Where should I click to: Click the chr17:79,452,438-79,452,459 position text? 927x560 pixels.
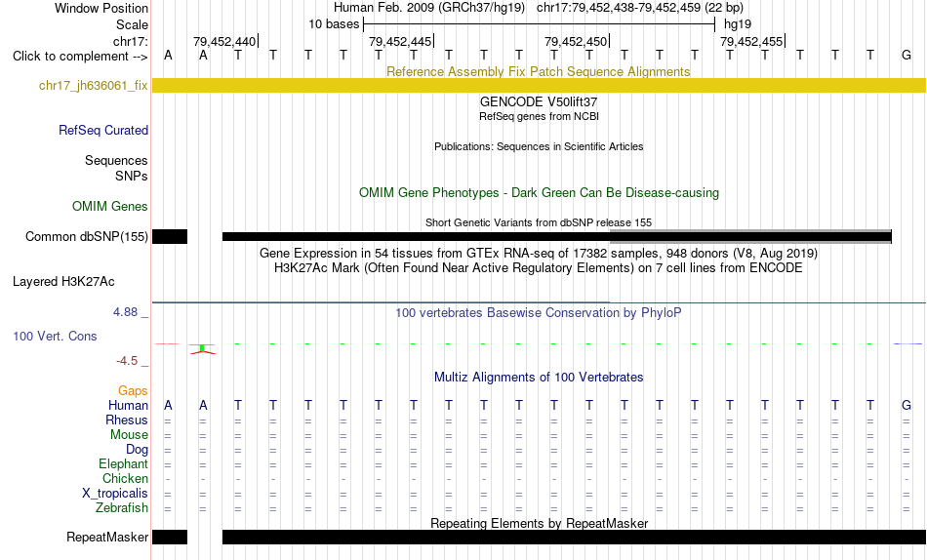click(x=619, y=8)
